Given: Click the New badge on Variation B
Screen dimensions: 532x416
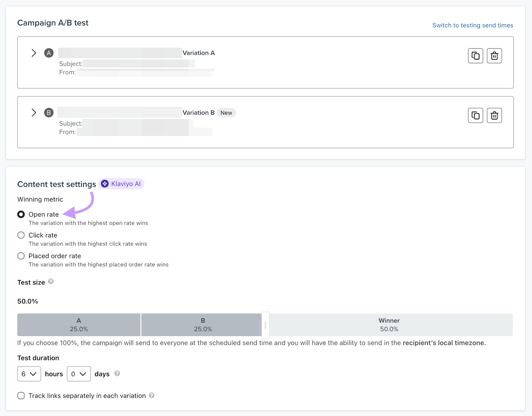Looking at the screenshot, I should pyautogui.click(x=226, y=113).
